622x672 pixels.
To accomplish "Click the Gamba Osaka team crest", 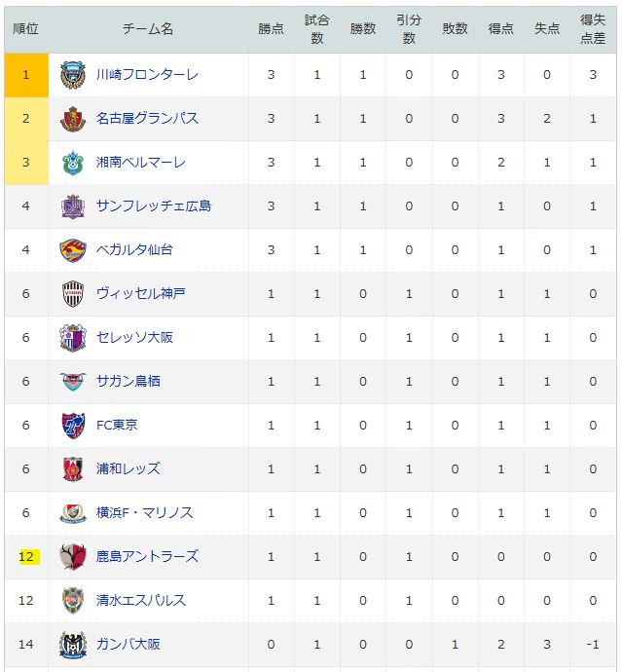I will click(73, 645).
